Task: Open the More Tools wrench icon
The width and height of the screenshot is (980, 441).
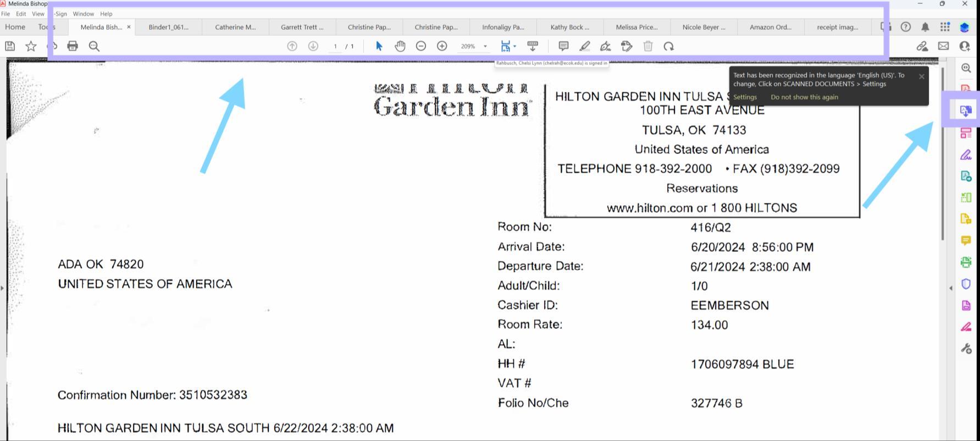Action: tap(966, 348)
